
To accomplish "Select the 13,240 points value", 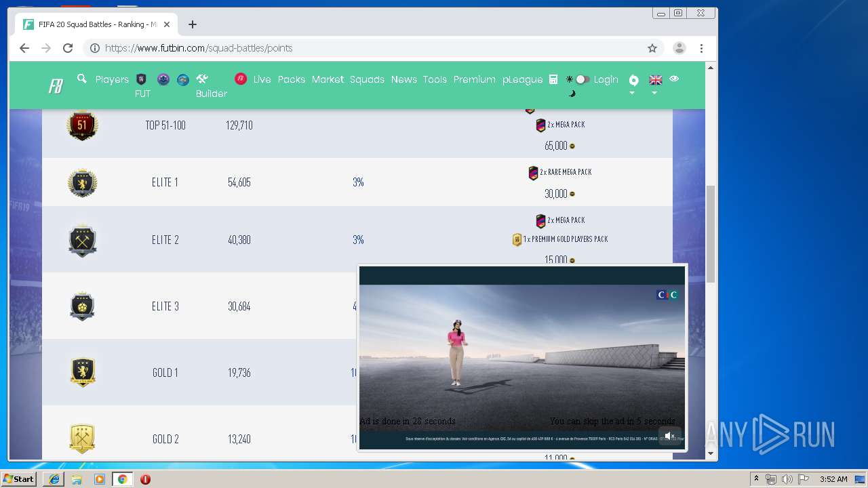I will (239, 439).
